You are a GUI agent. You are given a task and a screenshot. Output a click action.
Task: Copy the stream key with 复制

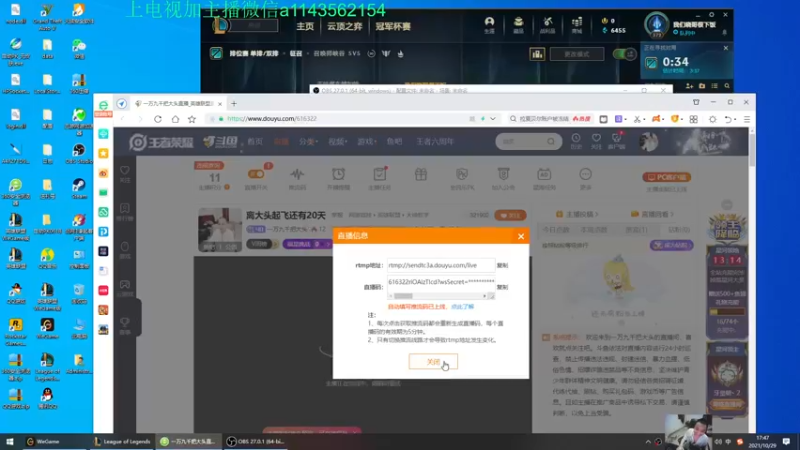coord(502,287)
